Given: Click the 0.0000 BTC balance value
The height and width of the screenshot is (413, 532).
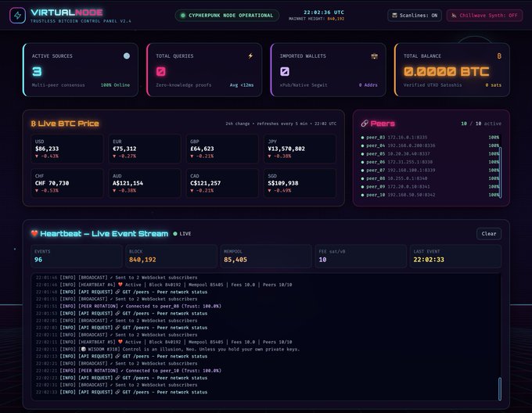Looking at the screenshot, I should [447, 71].
